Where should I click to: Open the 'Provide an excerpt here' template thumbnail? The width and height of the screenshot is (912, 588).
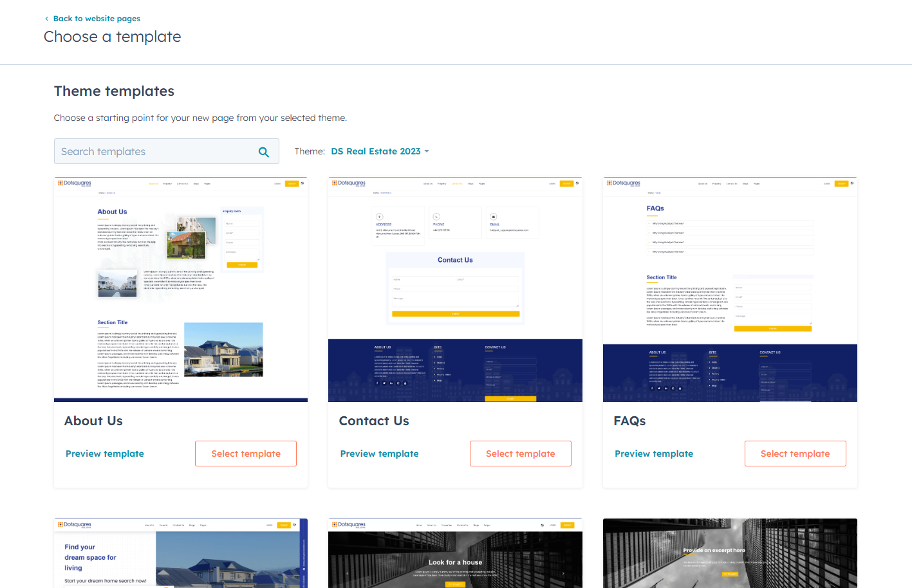[x=730, y=553]
